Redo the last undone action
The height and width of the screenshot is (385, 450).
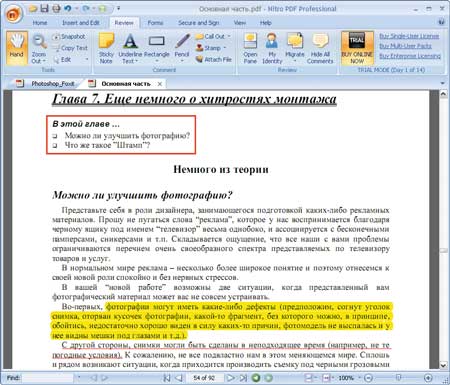86,8
